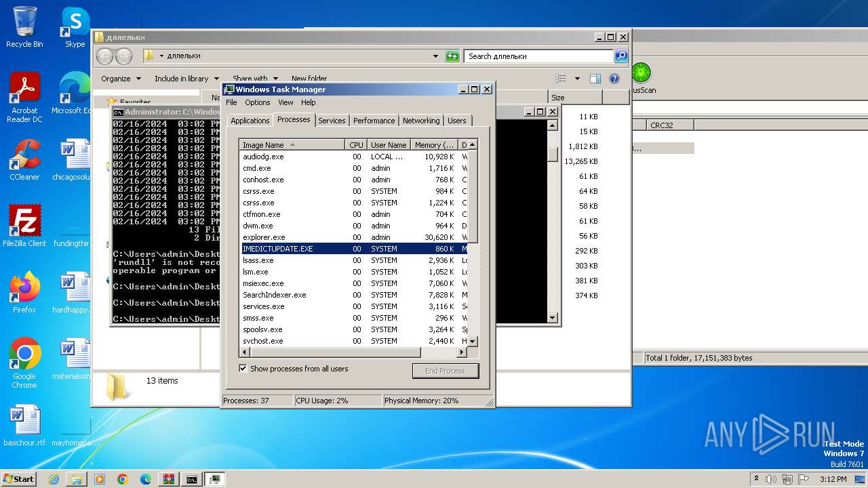The image size is (868, 488).
Task: Switch to Services tab
Action: point(332,121)
